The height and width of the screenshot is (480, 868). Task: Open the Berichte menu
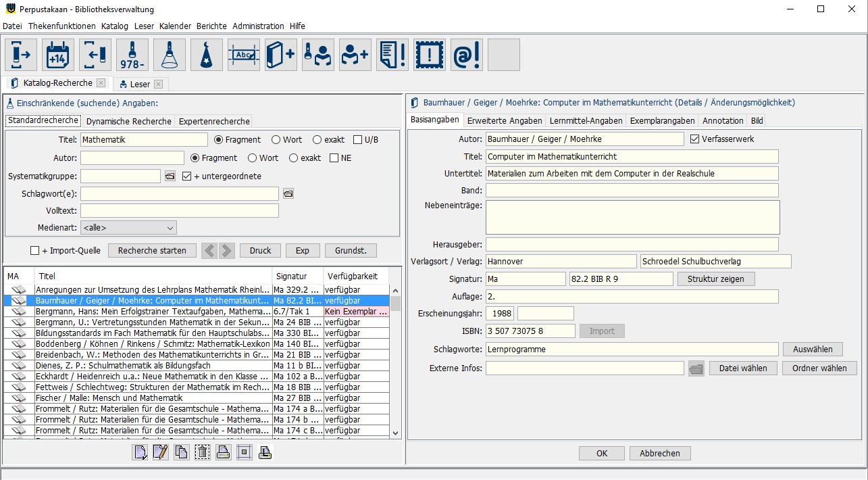pyautogui.click(x=211, y=26)
